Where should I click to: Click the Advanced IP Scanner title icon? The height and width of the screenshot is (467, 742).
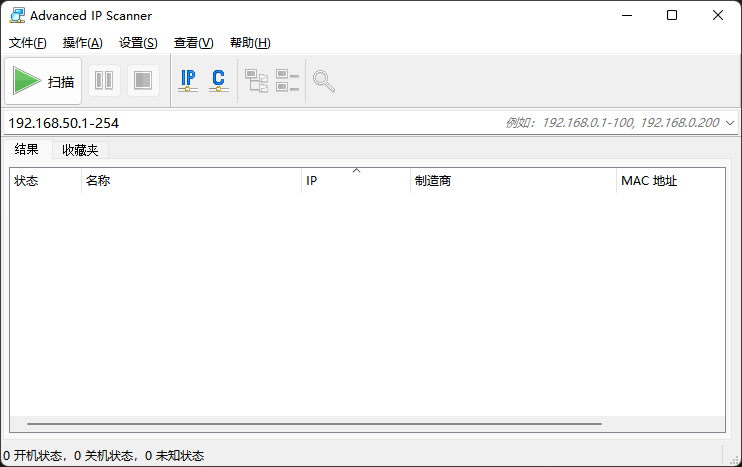17,15
